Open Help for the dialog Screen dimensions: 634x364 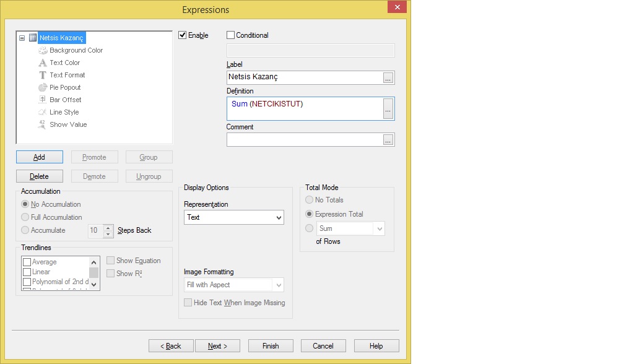tap(376, 346)
